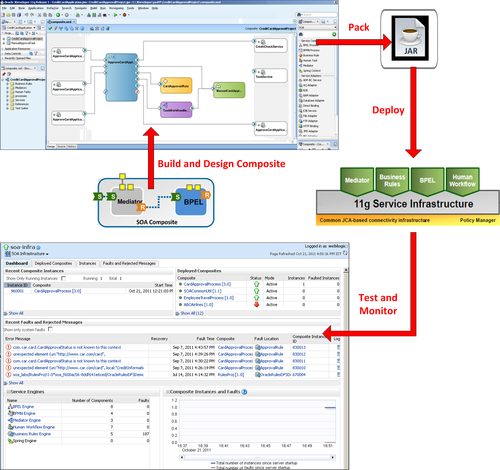Collapse the Composite Instances and Faults section

(x=168, y=392)
